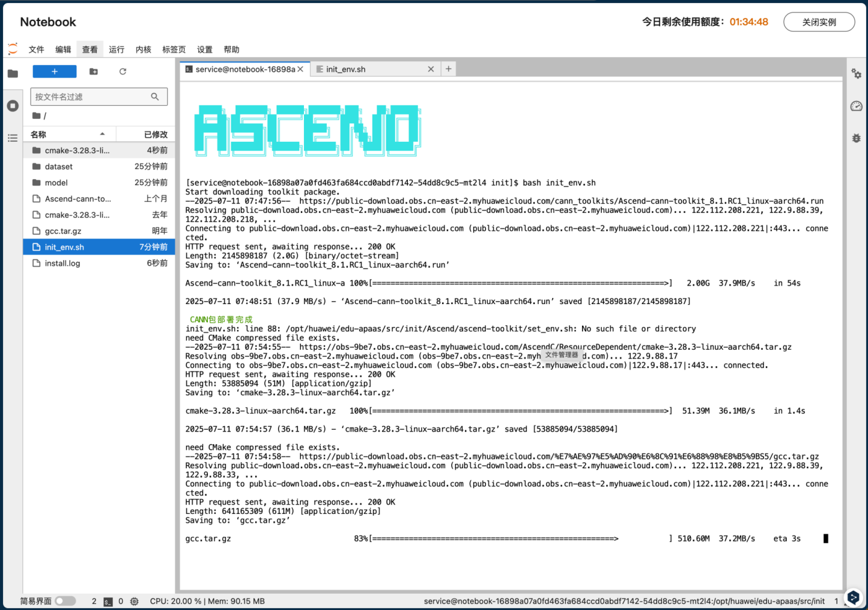Open the 帮助 menu
Image resolution: width=868 pixels, height=610 pixels.
(231, 49)
